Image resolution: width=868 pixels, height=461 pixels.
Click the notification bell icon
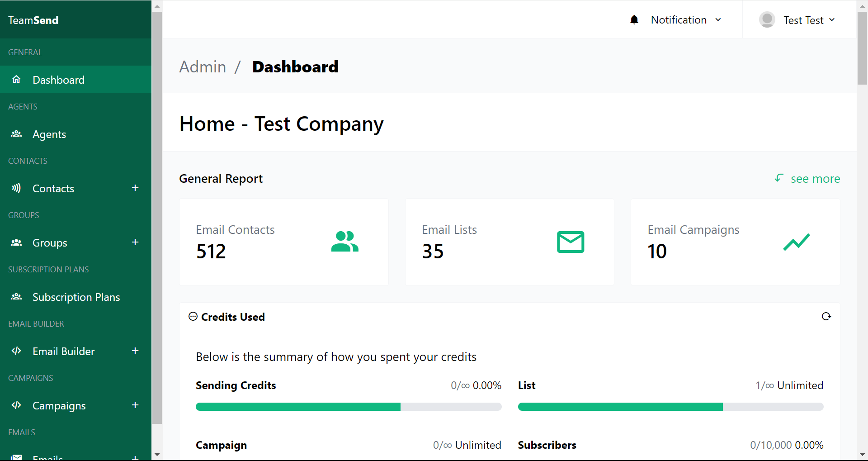(x=634, y=20)
